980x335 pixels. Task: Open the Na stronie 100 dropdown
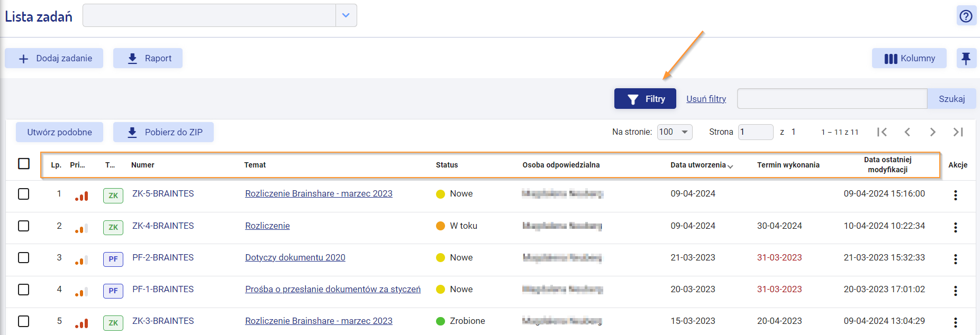[675, 132]
